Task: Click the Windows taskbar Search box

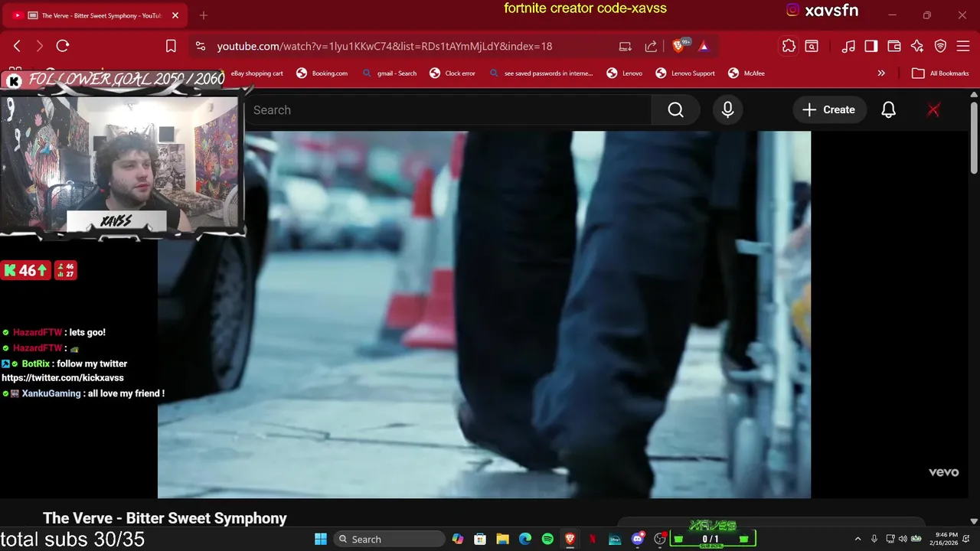Action: [x=390, y=539]
